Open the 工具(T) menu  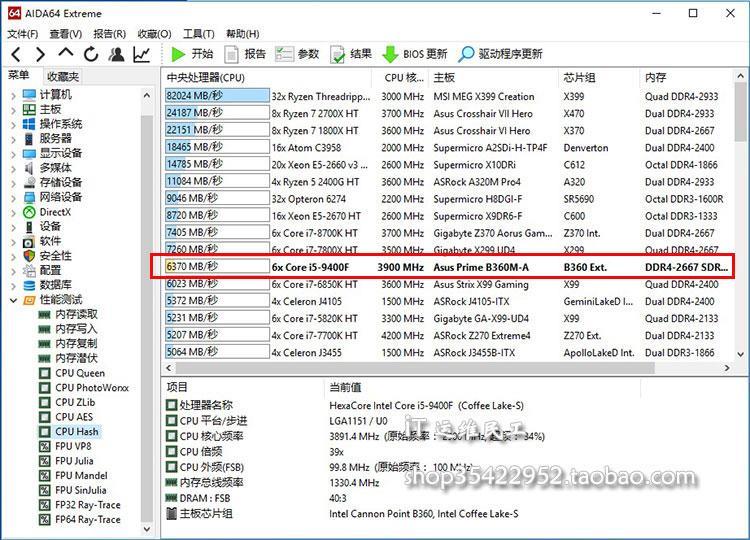tap(199, 33)
